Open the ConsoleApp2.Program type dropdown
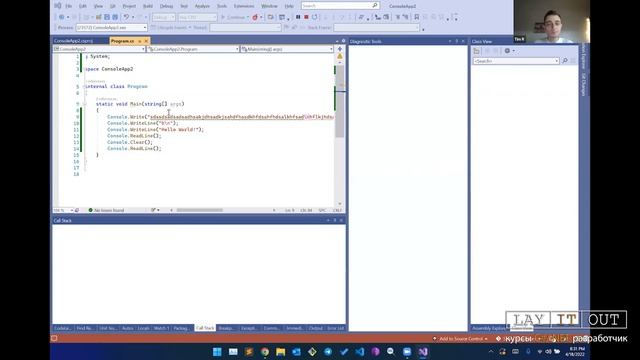Image resolution: width=640 pixels, height=360 pixels. pyautogui.click(x=193, y=49)
